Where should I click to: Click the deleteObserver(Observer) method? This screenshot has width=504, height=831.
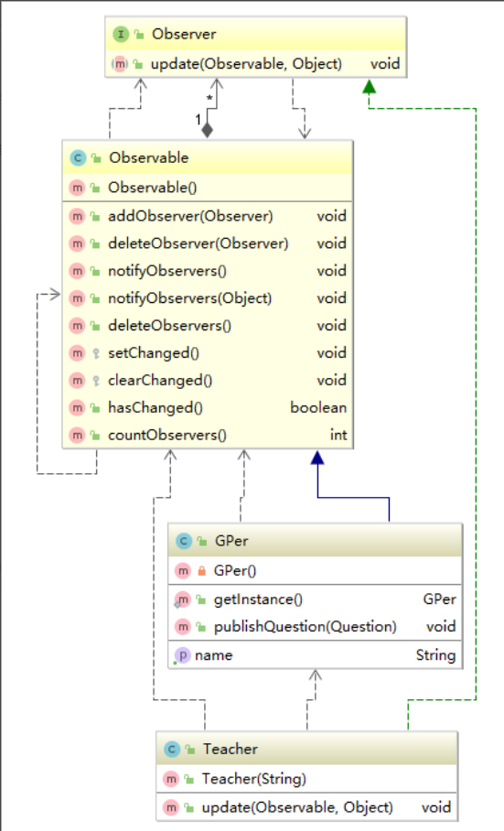tap(198, 243)
